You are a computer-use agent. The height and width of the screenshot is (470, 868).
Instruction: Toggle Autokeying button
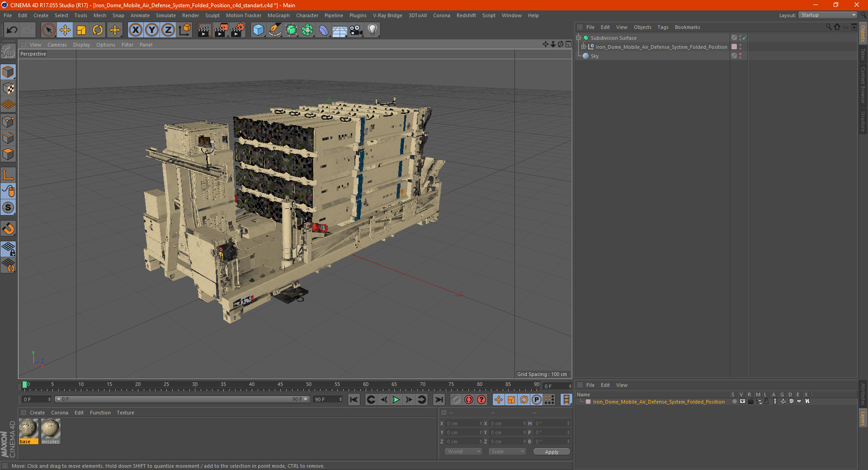coord(468,399)
